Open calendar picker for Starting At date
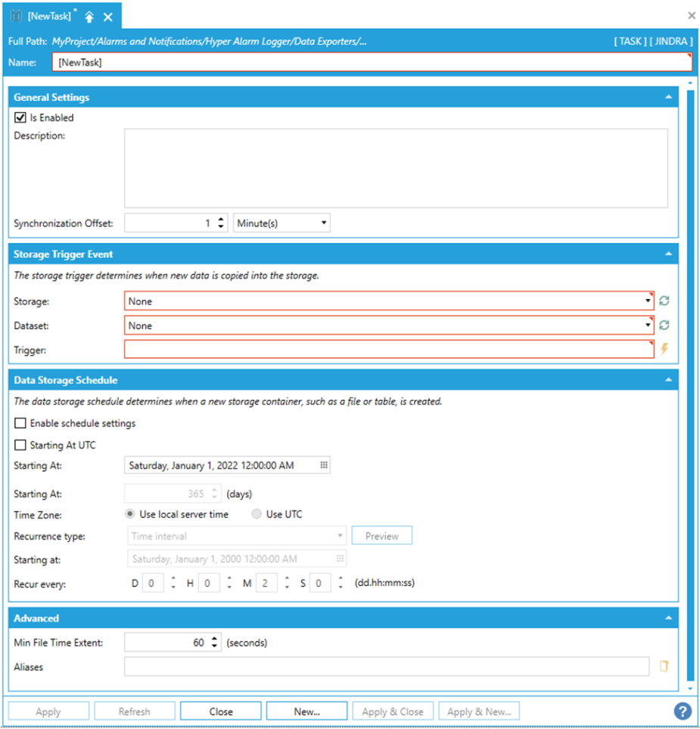 pyautogui.click(x=324, y=465)
